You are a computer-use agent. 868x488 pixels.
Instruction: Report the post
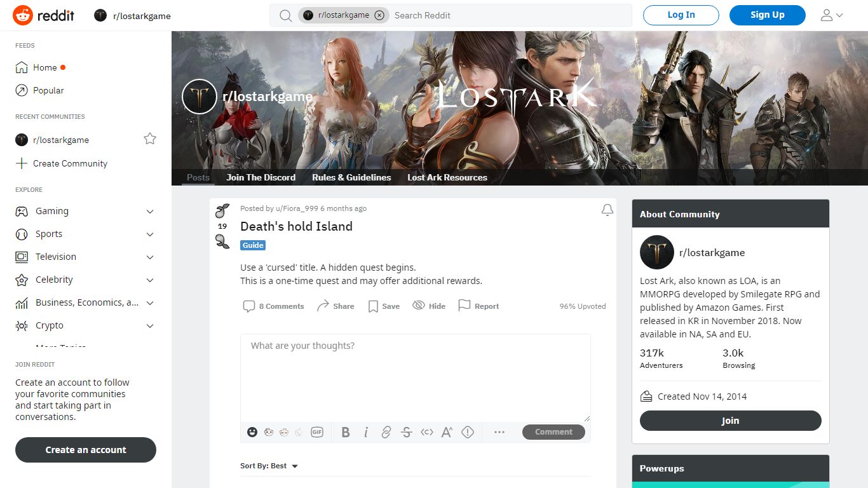478,306
